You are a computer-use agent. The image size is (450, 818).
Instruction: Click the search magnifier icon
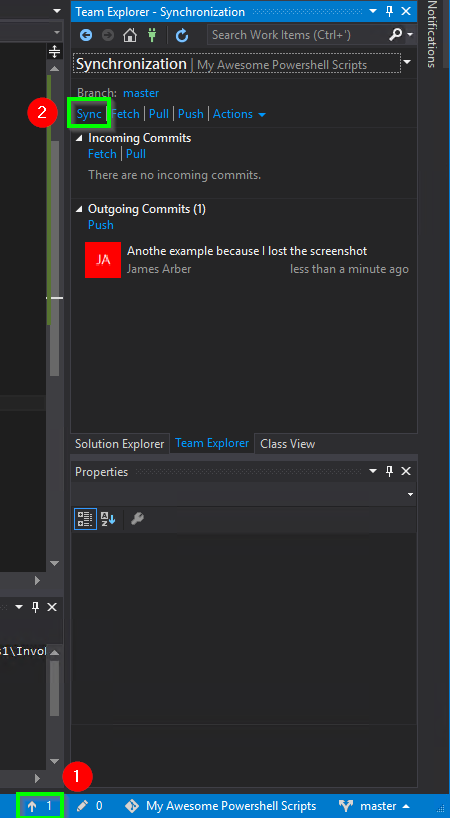(396, 35)
